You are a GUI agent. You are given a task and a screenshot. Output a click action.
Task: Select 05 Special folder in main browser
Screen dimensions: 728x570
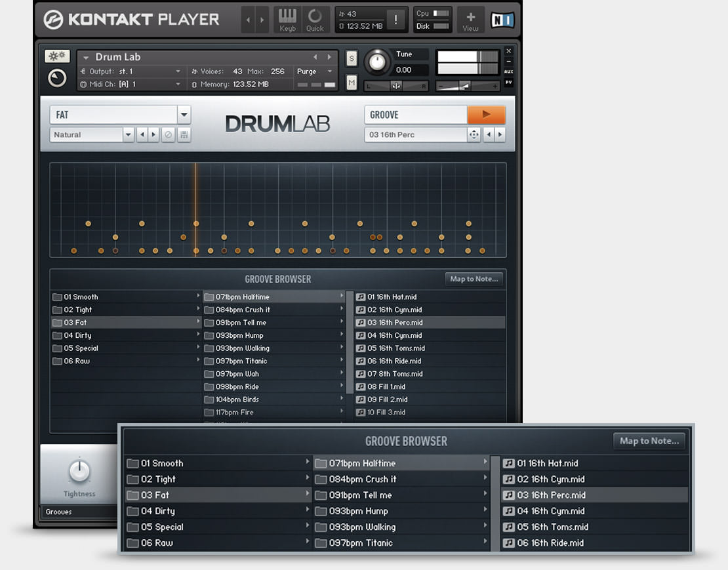tap(126, 348)
